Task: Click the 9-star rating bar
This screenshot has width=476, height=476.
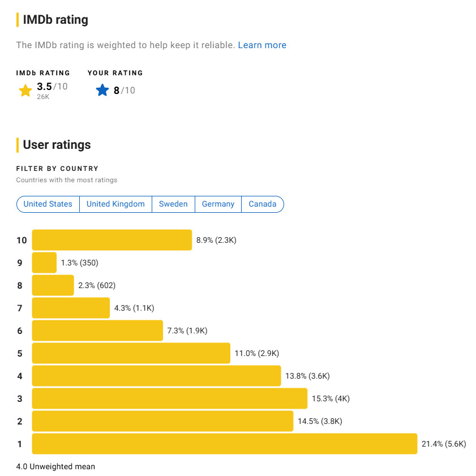Action: (44, 263)
